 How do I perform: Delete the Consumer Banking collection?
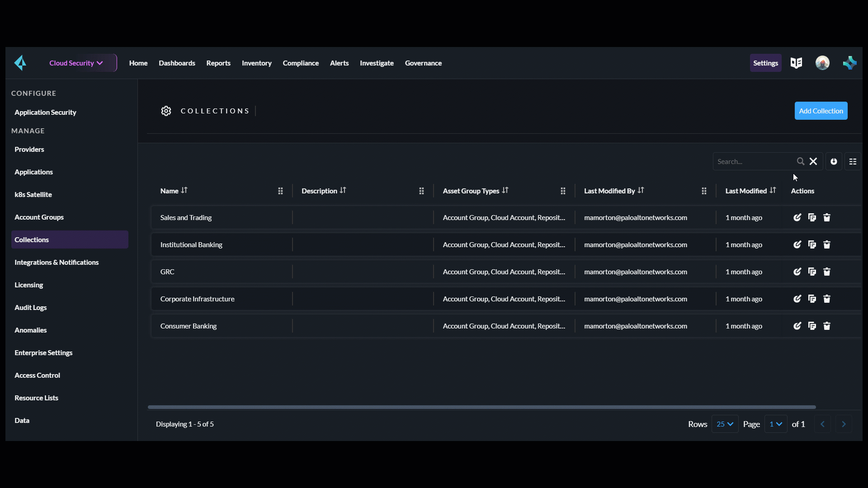[x=827, y=326]
